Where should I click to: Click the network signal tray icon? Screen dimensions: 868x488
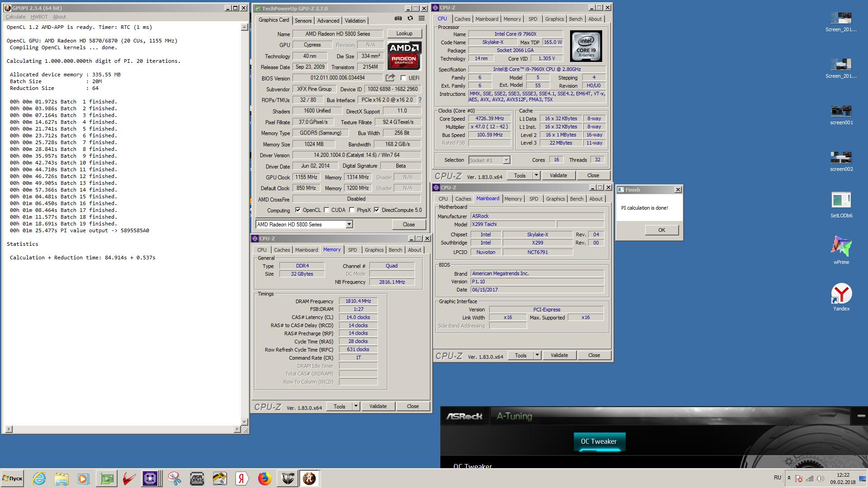coord(810,479)
